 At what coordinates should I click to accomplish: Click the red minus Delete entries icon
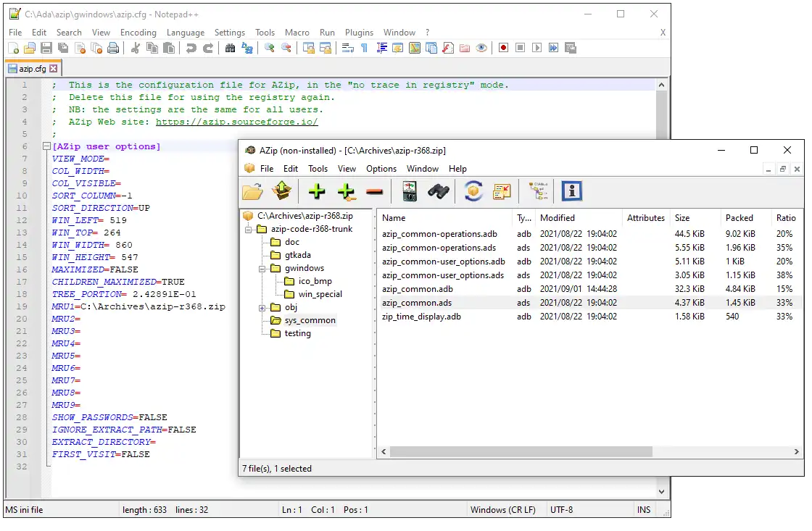point(374,191)
